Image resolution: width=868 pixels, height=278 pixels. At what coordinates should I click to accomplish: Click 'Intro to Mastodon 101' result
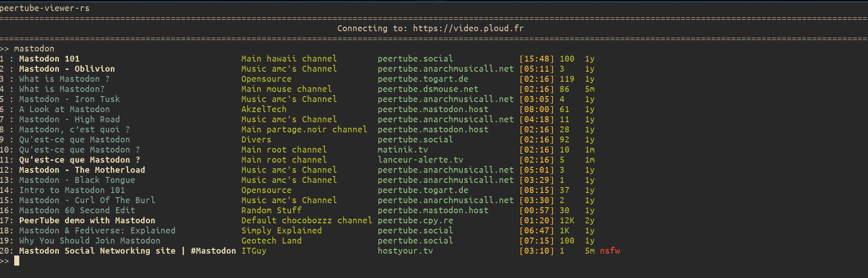point(72,190)
